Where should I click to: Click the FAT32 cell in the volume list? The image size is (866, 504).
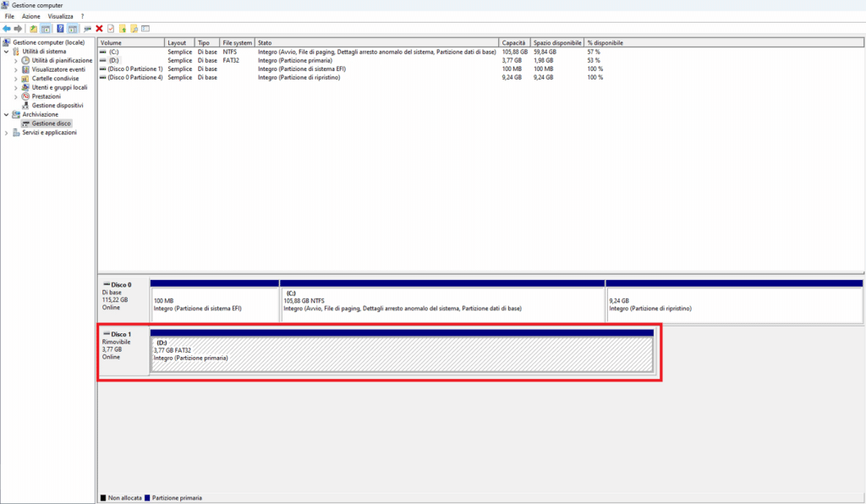(x=231, y=60)
